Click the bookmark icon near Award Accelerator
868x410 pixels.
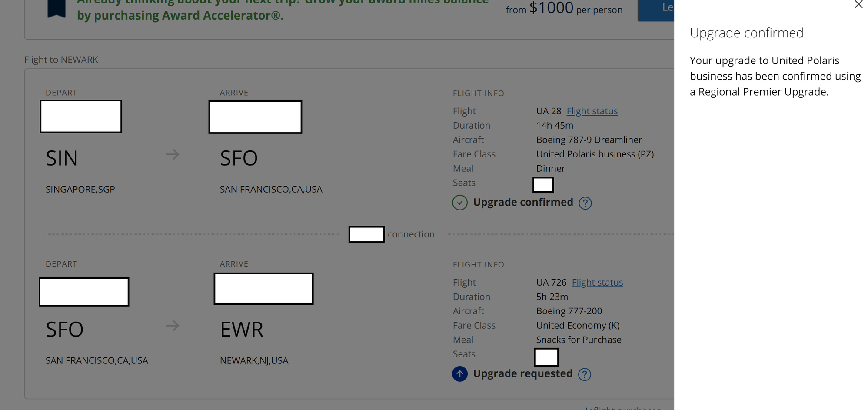[56, 9]
